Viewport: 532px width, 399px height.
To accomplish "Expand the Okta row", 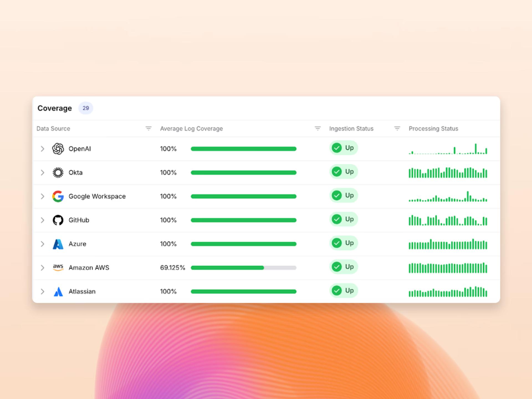I will click(42, 173).
